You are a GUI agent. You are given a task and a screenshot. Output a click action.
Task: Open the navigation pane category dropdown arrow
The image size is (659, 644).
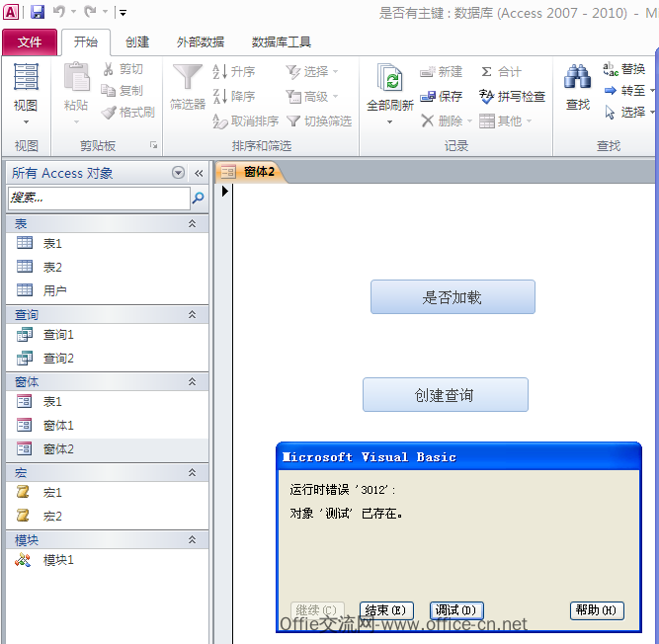tap(178, 173)
